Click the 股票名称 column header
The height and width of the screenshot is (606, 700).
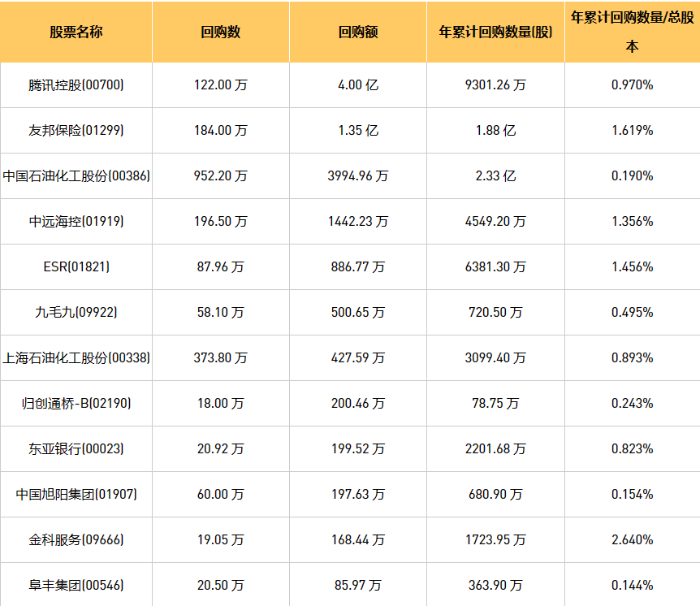pos(76,32)
